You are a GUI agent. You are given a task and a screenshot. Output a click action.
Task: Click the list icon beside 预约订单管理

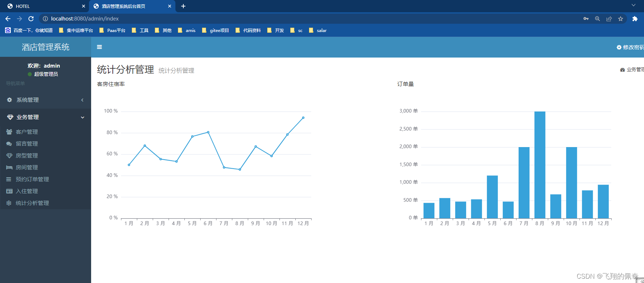point(9,179)
